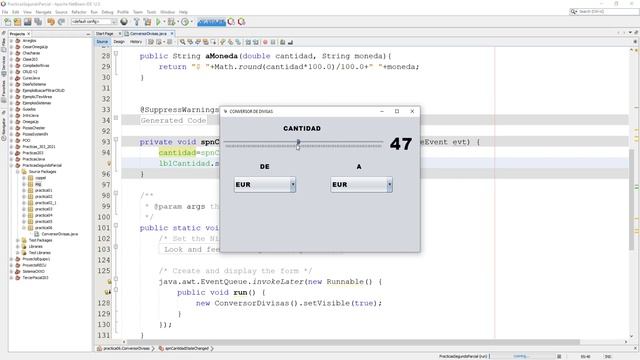Click the editor vertical scrollbar
Screen dimensions: 640x360
pyautogui.click(x=631, y=199)
